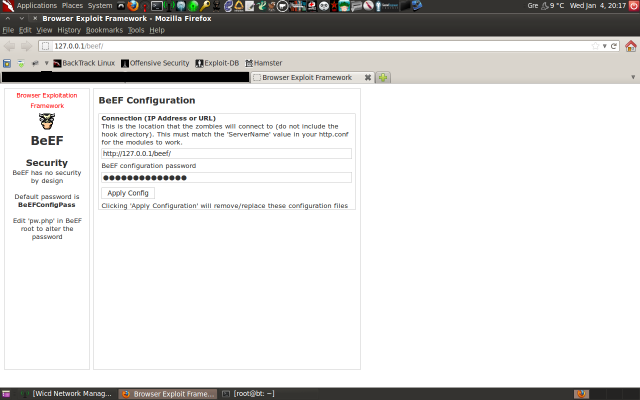
Task: Open the BackTrack Linux bookmark
Action: click(x=83, y=63)
